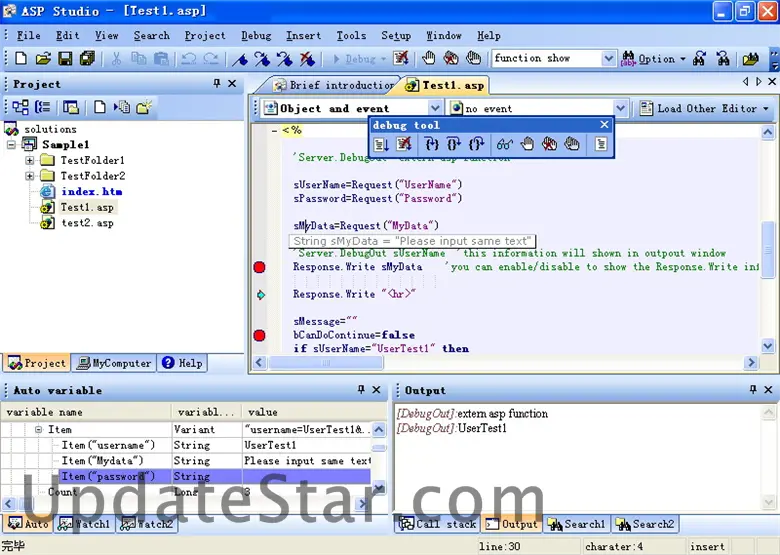The height and width of the screenshot is (555, 780).
Task: Click the Cut scissors icon
Action: tap(116, 59)
